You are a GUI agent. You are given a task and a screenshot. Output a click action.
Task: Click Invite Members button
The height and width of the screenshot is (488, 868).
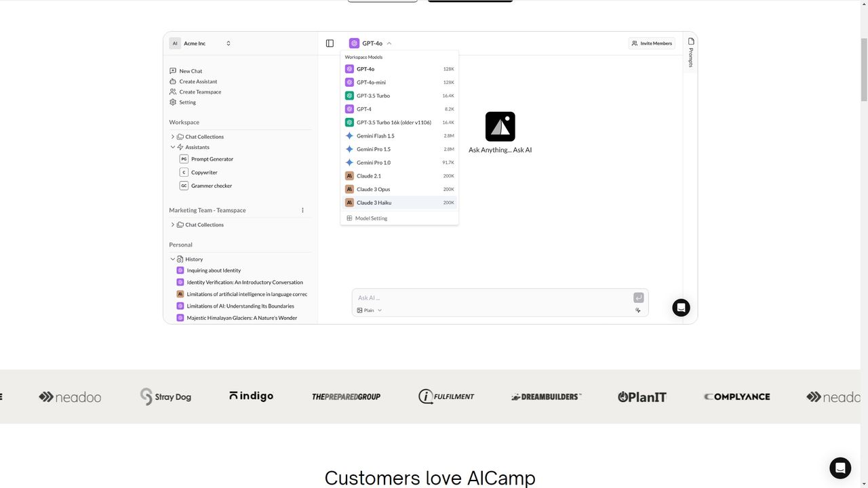coord(652,43)
